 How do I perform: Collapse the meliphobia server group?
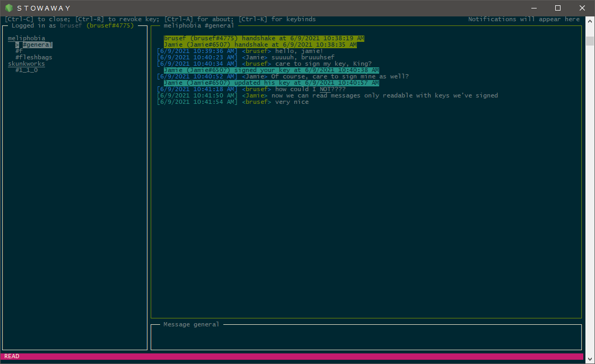point(27,39)
